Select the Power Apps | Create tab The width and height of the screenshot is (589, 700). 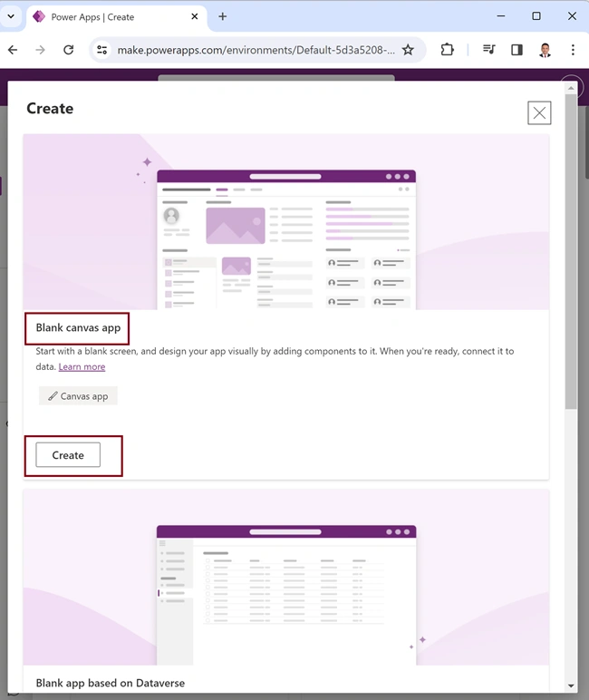(117, 17)
